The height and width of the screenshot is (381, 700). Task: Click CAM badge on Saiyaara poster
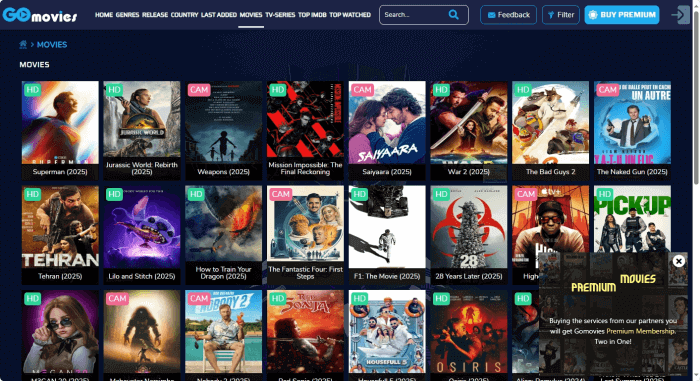pos(362,90)
